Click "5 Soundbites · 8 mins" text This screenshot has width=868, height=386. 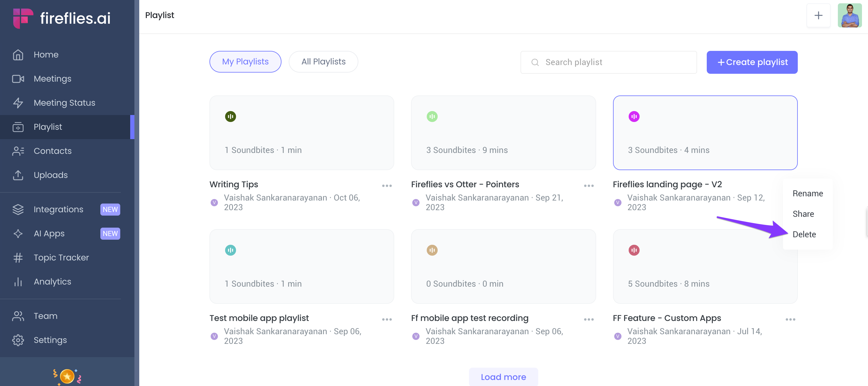[x=668, y=284]
